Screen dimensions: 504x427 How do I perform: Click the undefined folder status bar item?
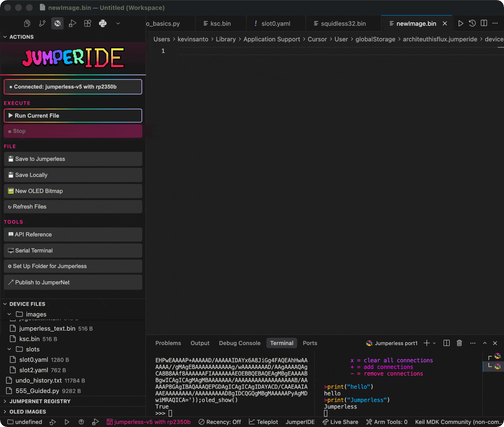[25, 422]
